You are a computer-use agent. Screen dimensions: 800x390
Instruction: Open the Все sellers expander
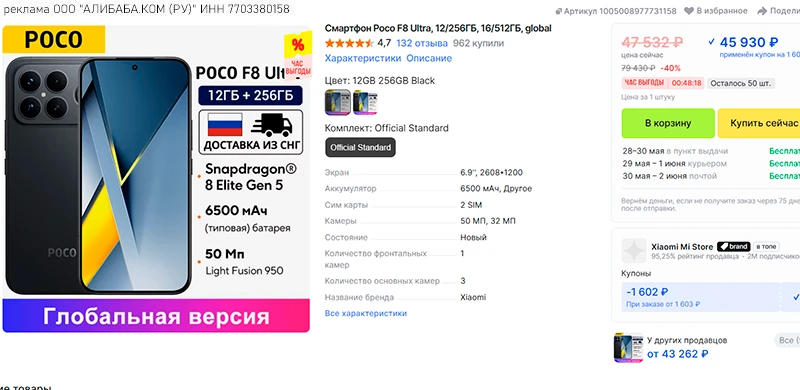tap(787, 340)
